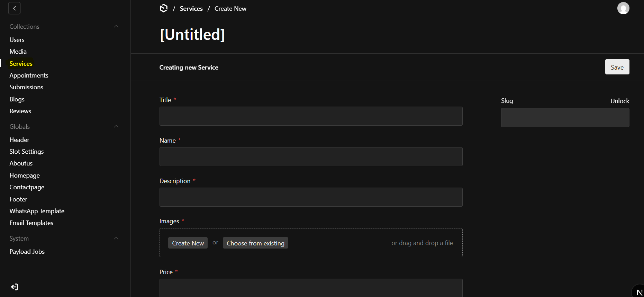Image resolution: width=644 pixels, height=297 pixels.
Task: Choose from existing images
Action: [x=255, y=243]
